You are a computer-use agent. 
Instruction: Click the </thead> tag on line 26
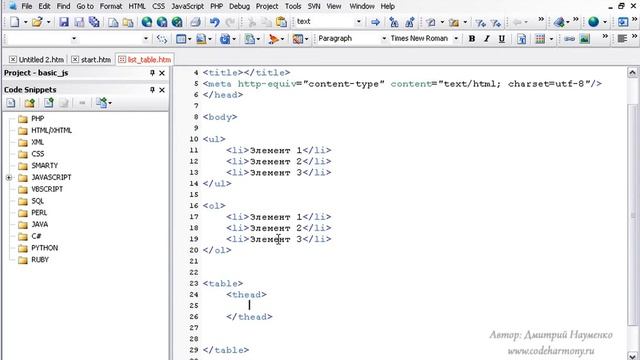click(249, 317)
